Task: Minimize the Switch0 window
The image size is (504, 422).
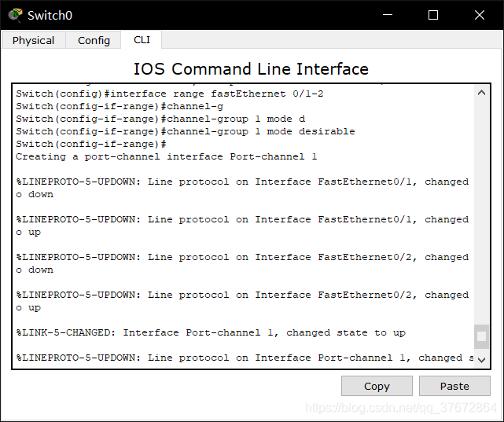Action: coord(388,15)
